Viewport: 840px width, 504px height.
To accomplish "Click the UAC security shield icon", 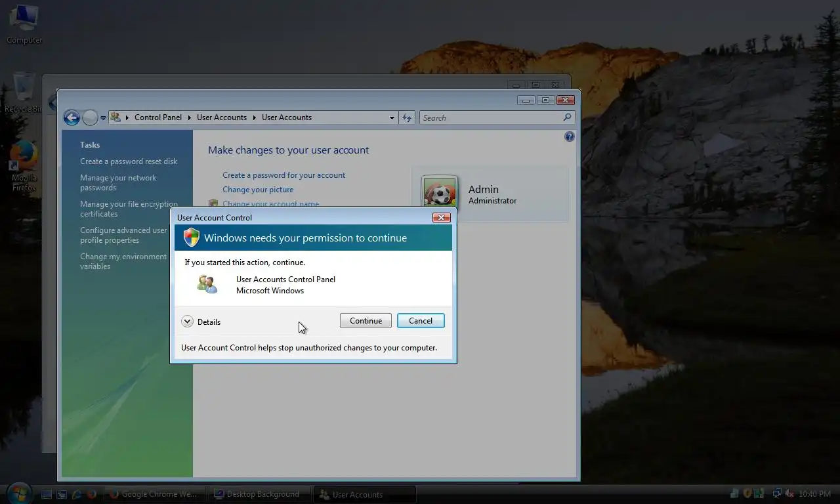I will [x=191, y=238].
